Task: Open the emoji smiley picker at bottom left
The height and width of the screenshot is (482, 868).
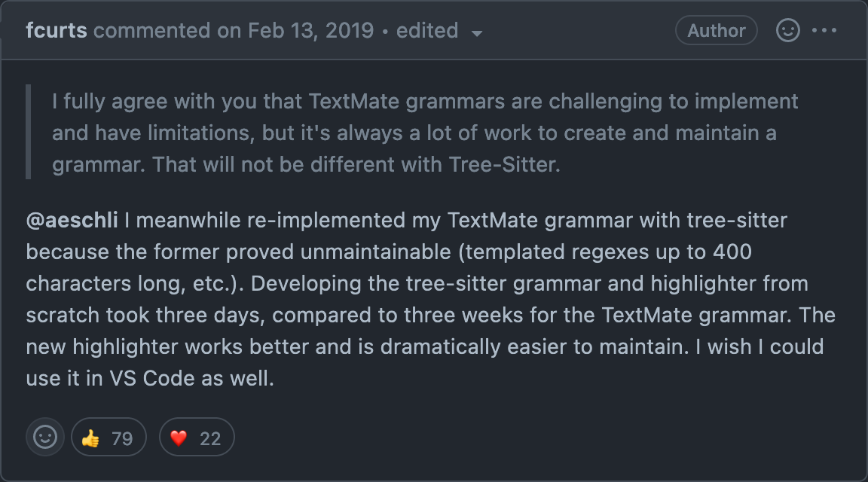Action: (x=44, y=437)
